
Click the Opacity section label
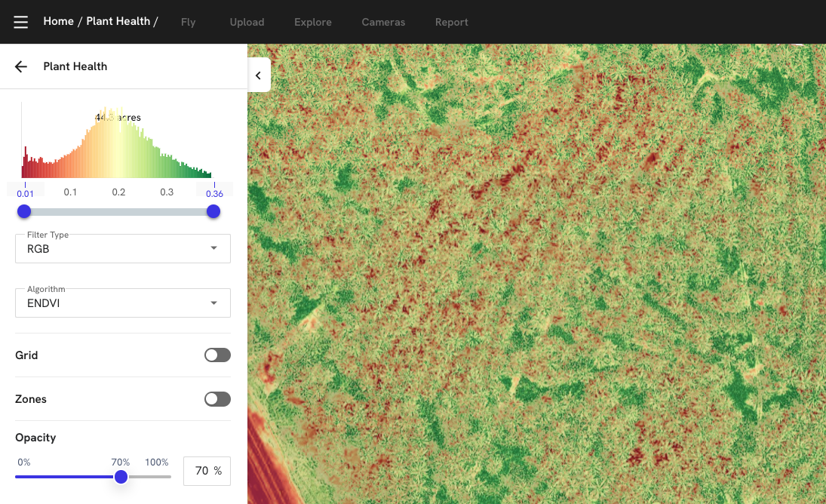[x=35, y=438]
